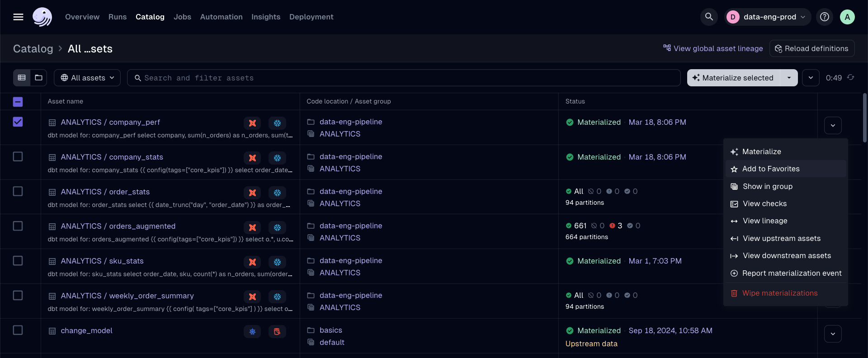The width and height of the screenshot is (868, 358).
Task: Open the Deployment nav tab
Action: click(311, 17)
